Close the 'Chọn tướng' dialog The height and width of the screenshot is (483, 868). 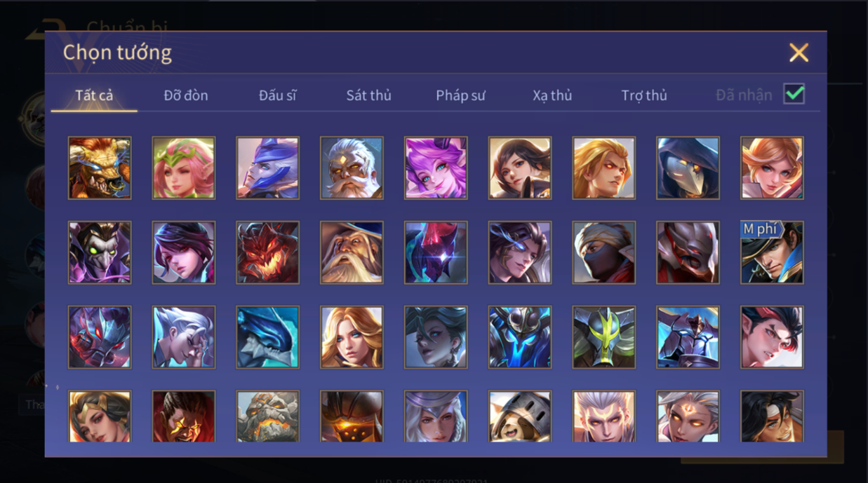pyautogui.click(x=799, y=53)
